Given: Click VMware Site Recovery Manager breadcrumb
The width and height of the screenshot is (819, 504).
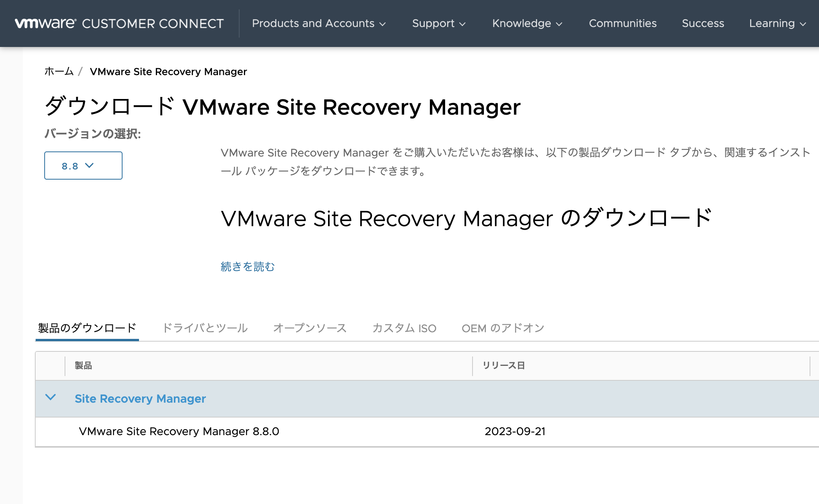Looking at the screenshot, I should click(x=168, y=72).
